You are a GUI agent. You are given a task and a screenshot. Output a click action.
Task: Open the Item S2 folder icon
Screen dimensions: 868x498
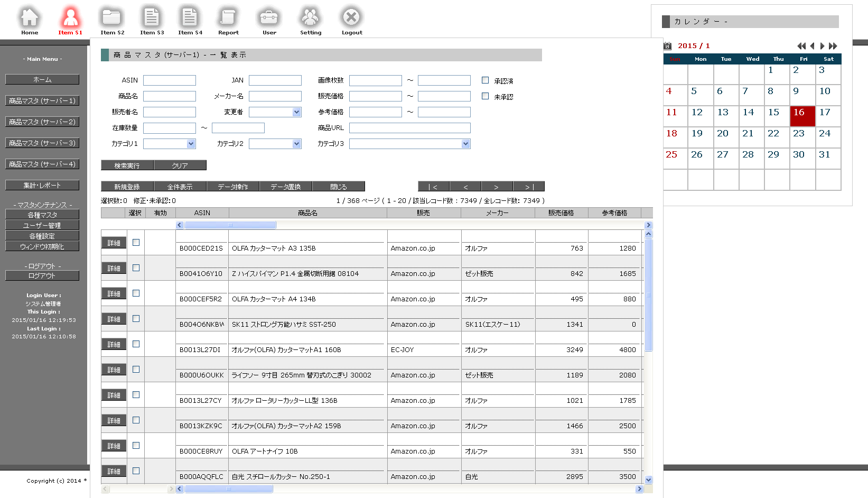tap(112, 19)
